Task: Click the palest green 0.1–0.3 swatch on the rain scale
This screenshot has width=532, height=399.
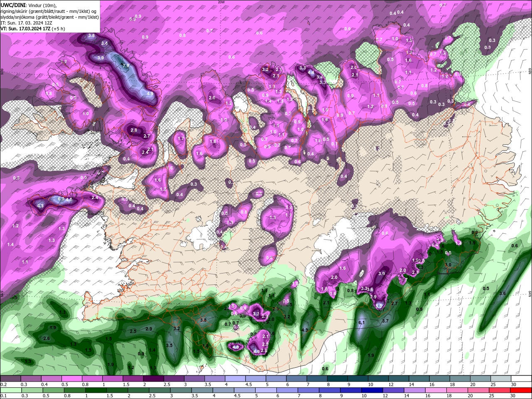Action: coord(11,390)
